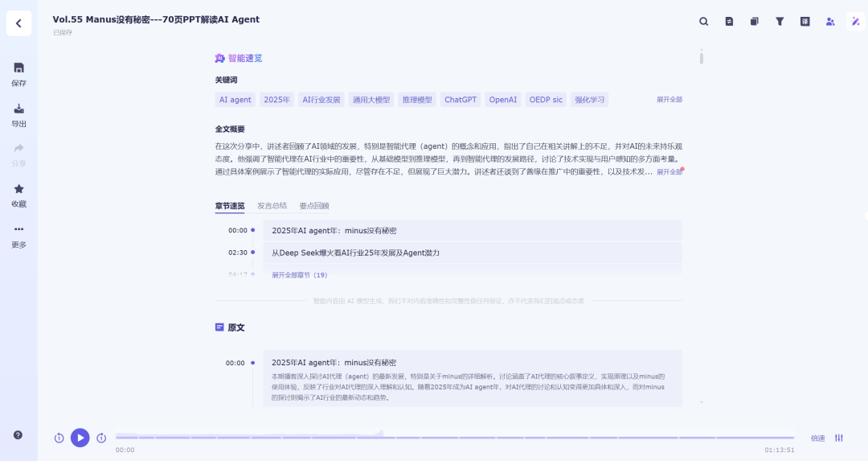Image resolution: width=868 pixels, height=461 pixels.
Task: Expand all keywords with 展开全部
Action: click(669, 100)
